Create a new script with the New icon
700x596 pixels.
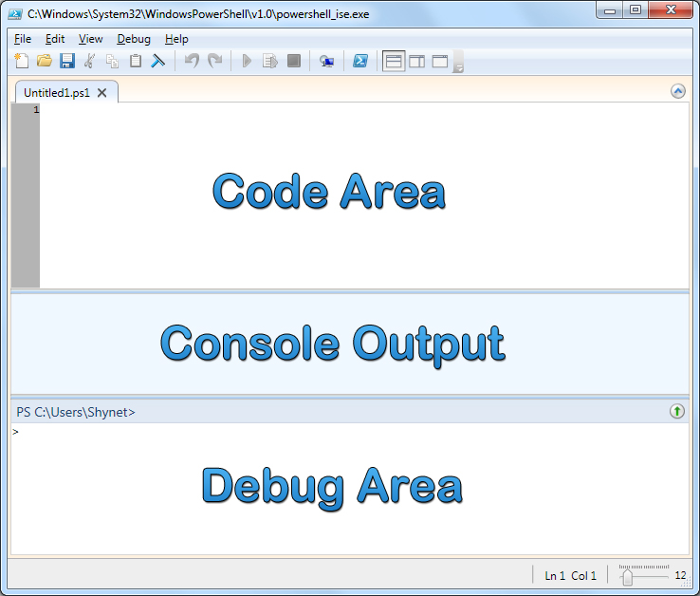(22, 62)
